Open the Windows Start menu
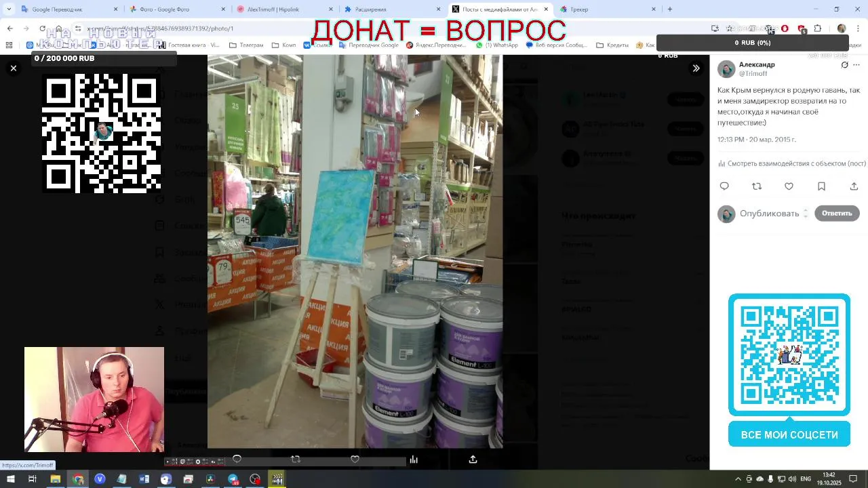868x488 pixels. [x=10, y=479]
